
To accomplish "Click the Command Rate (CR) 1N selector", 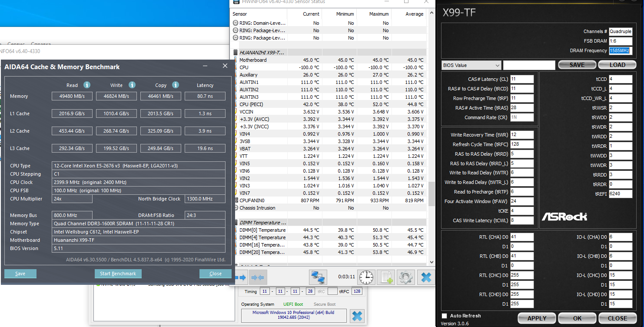I will 521,117.
